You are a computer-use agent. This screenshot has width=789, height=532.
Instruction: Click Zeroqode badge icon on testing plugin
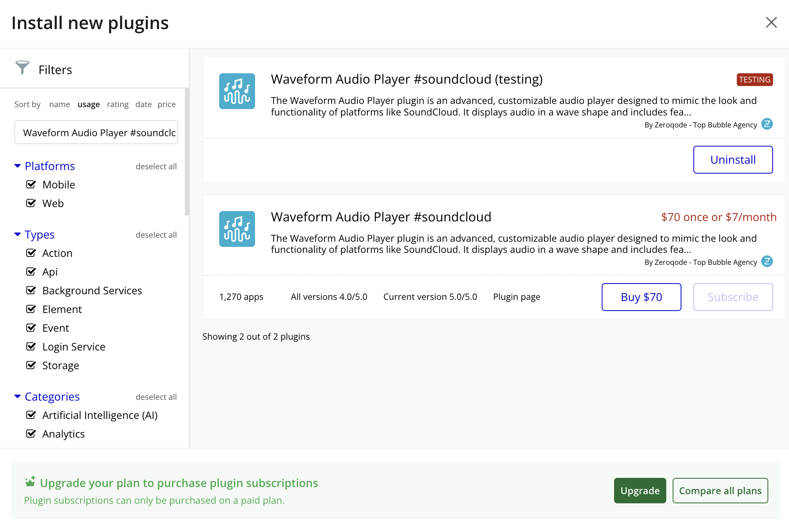coord(767,124)
